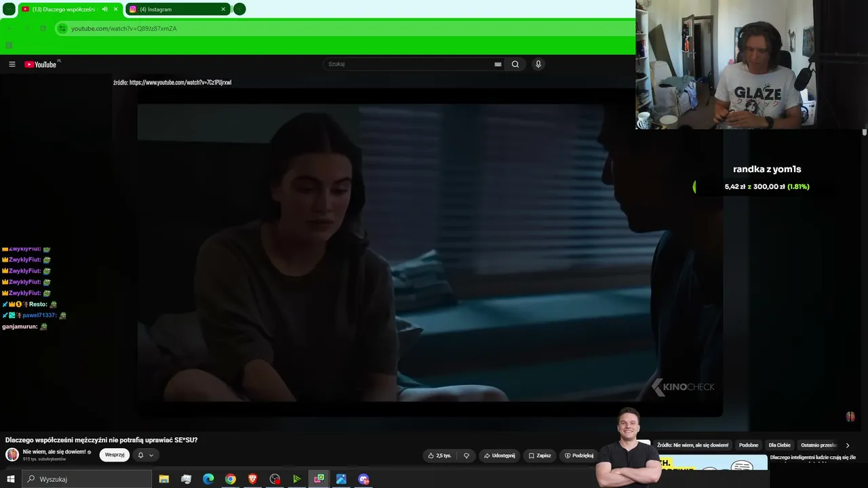This screenshot has width=868, height=488.
Task: Click the chat message from pawel71337
Action: [34, 316]
